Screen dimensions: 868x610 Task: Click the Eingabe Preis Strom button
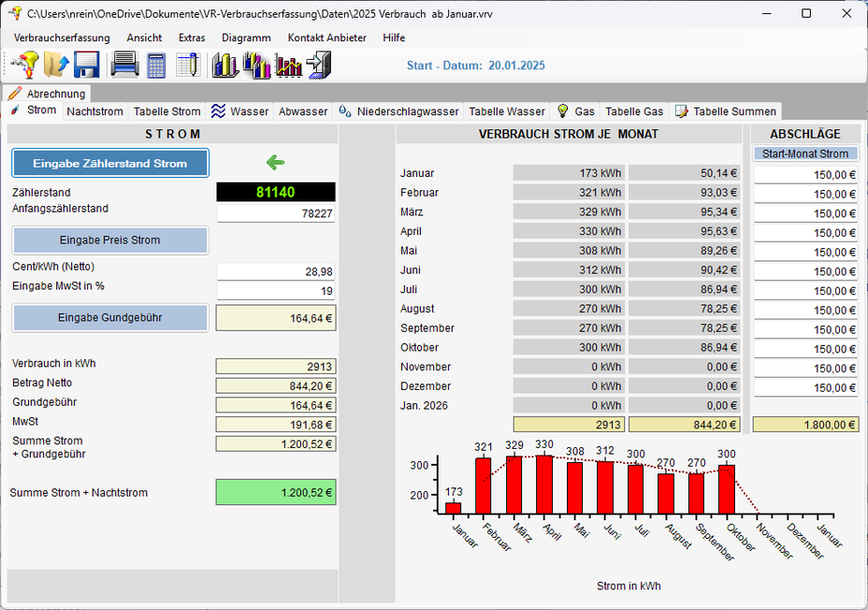[x=109, y=240]
